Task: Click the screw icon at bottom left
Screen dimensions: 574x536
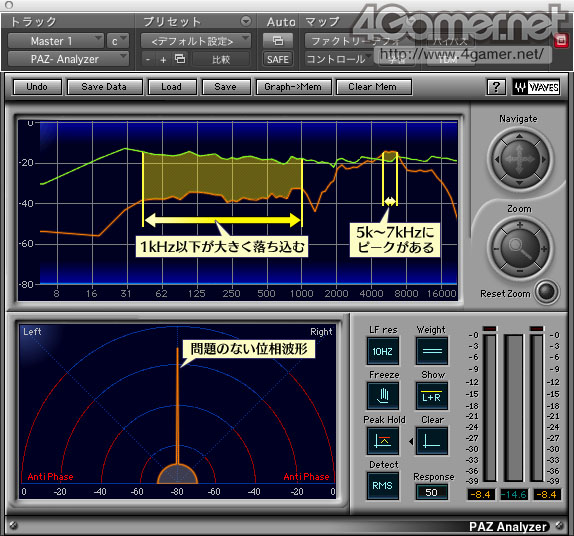Action: pos(13,525)
